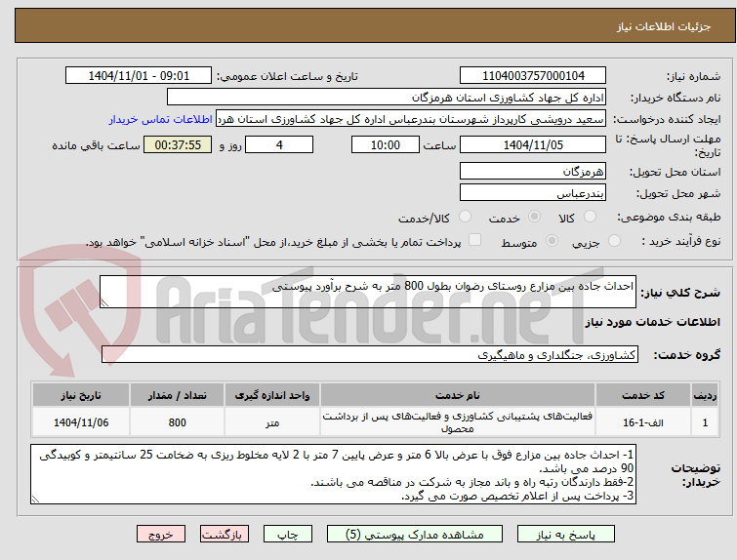
Task: Click row number 1 cell
Action: pyautogui.click(x=705, y=421)
